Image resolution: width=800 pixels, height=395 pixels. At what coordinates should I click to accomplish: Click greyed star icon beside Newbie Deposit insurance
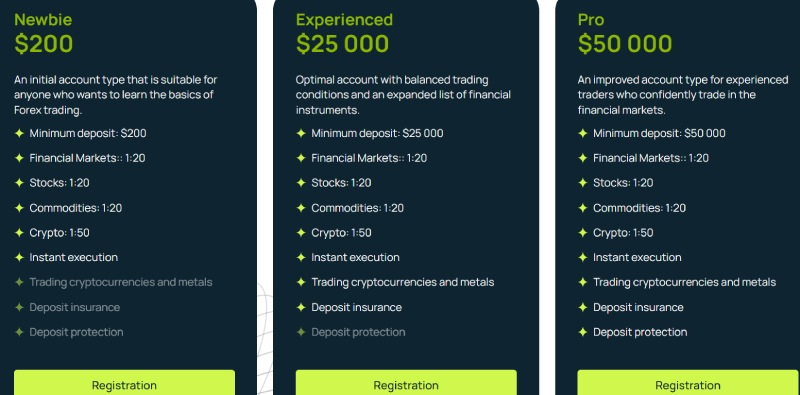click(x=19, y=307)
